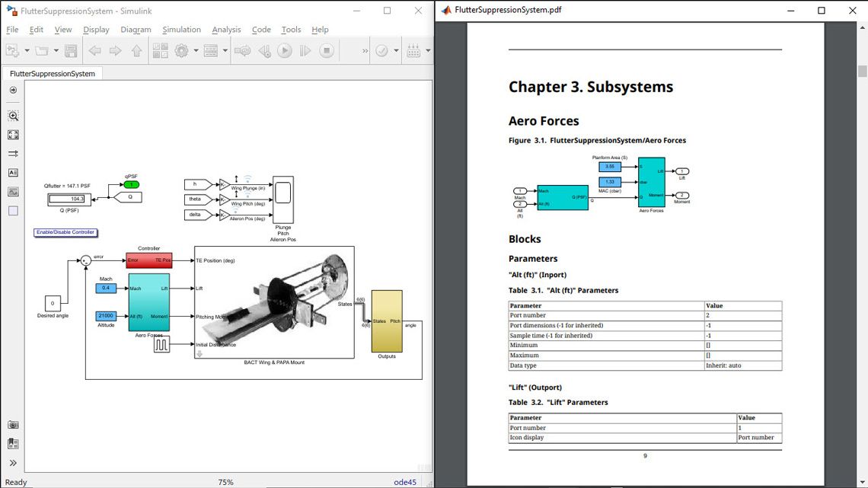Click the Enable/Disable Controller button
868x488 pixels.
tap(65, 232)
